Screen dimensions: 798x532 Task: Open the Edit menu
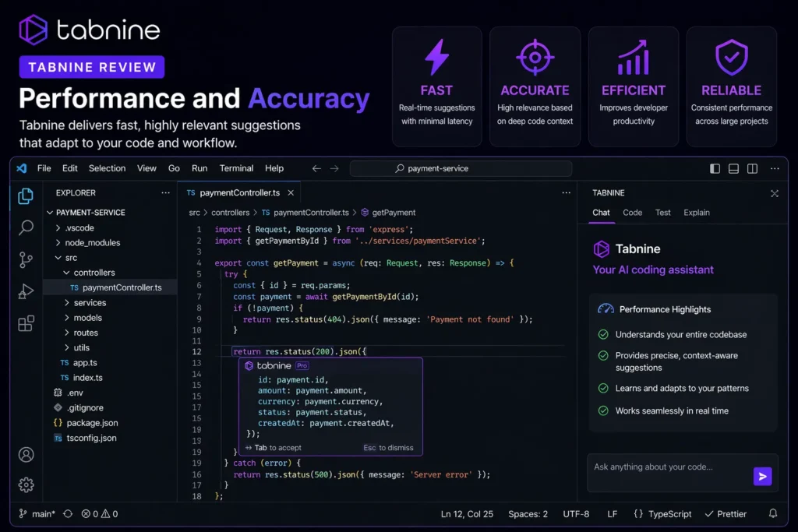point(69,168)
